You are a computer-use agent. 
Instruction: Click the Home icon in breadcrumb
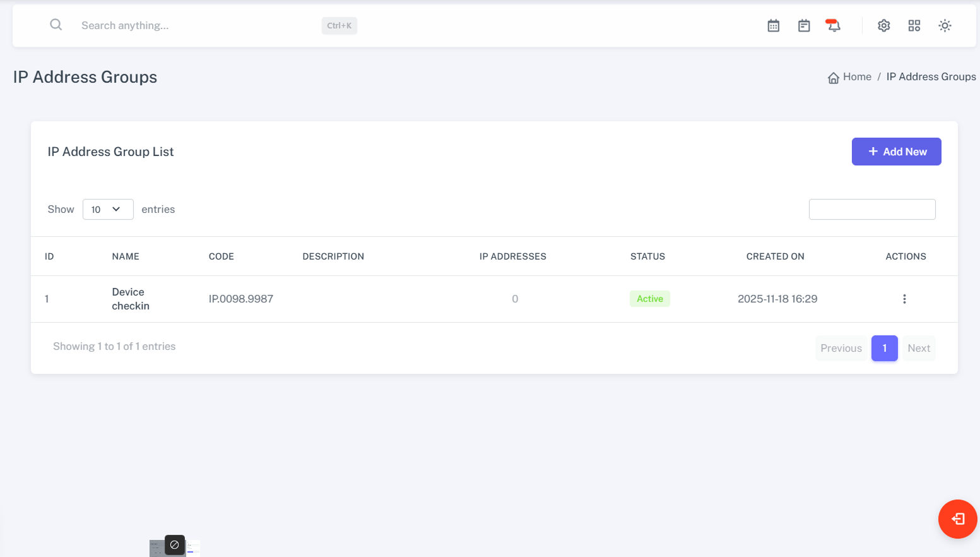tap(833, 78)
